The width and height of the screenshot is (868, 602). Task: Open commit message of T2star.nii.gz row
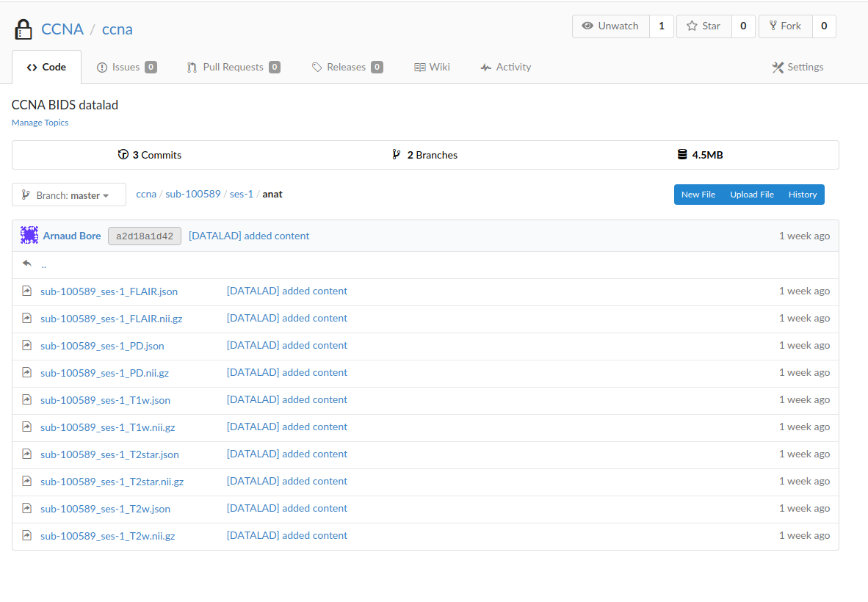click(x=287, y=481)
